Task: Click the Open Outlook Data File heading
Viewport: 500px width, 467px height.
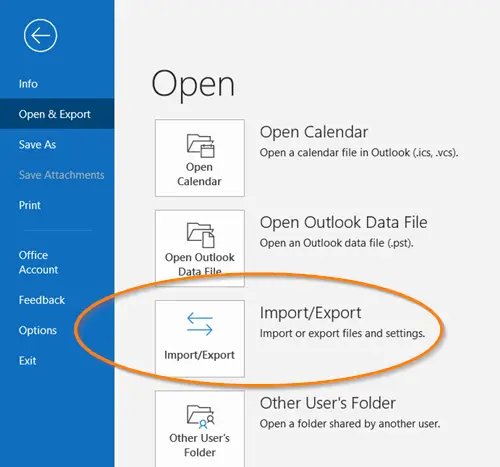Action: click(344, 222)
